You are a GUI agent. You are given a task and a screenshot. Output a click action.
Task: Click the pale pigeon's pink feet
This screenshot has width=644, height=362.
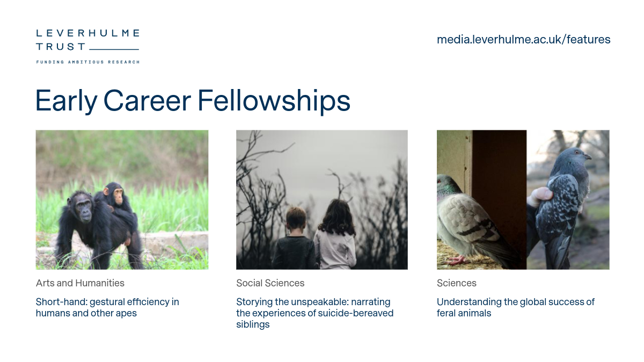point(457,260)
